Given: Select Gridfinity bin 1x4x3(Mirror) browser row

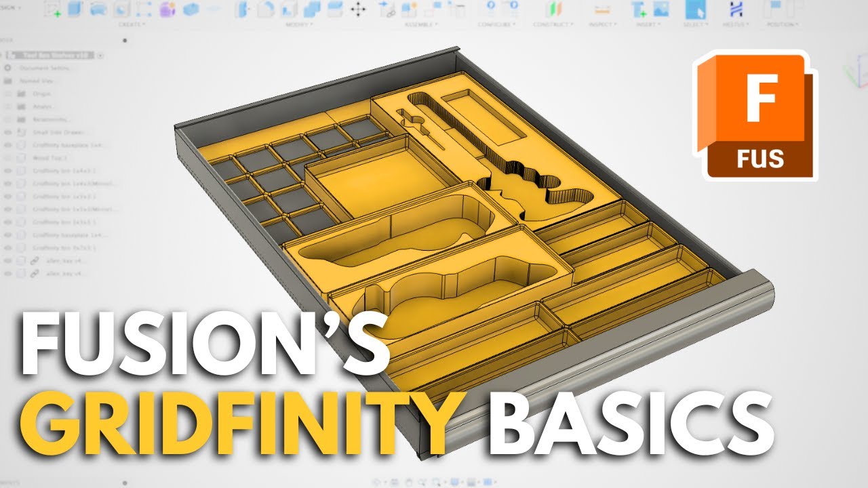Looking at the screenshot, I should click(61, 184).
